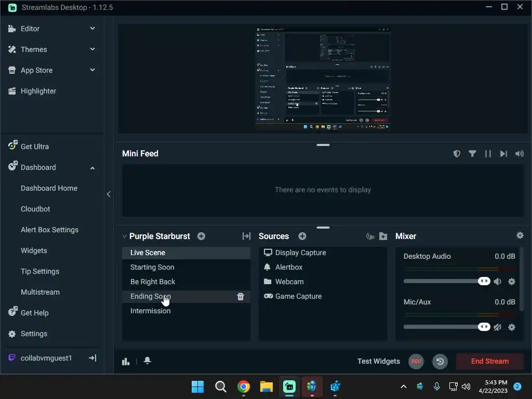Click the Mixer panel scrollbar
The width and height of the screenshot is (532, 399).
522,279
